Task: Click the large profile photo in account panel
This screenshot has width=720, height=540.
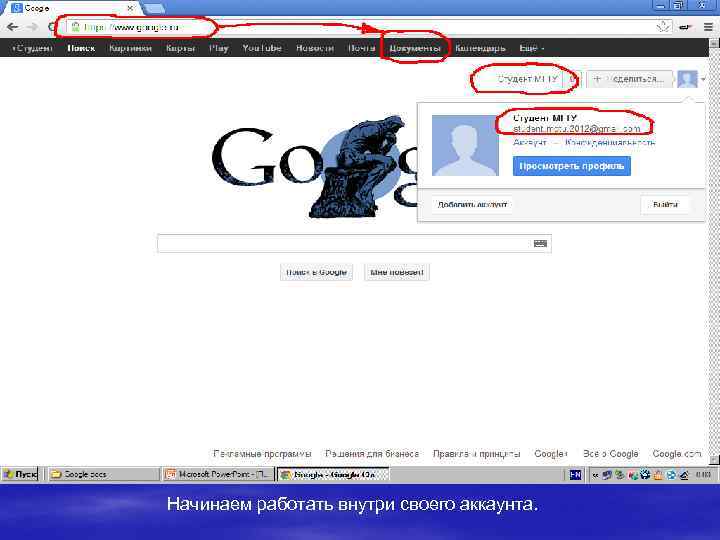Action: click(465, 145)
